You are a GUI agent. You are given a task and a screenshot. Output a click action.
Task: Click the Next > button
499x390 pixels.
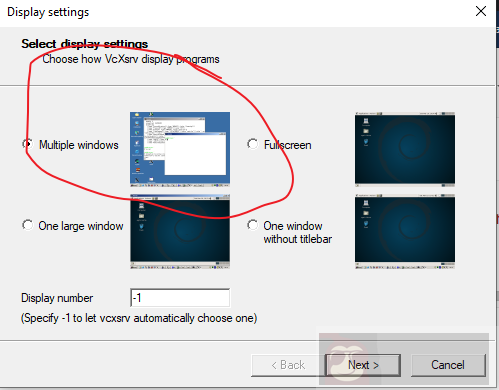[x=363, y=365]
